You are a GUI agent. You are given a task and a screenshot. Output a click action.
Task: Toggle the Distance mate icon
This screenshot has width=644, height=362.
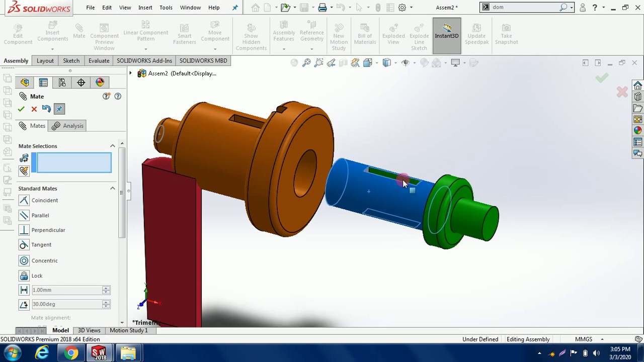(x=24, y=290)
